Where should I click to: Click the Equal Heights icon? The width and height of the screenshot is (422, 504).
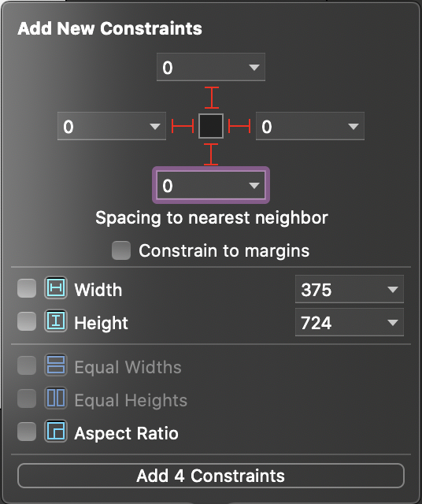56,398
